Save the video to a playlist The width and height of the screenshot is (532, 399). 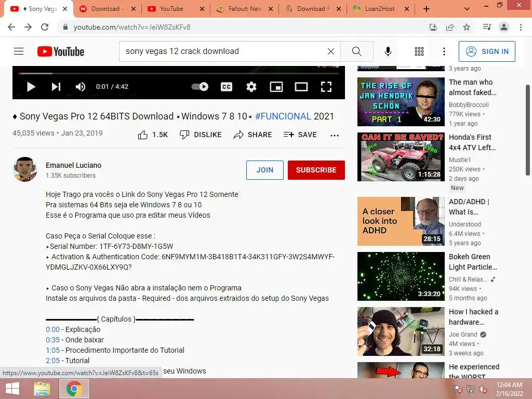pyautogui.click(x=300, y=135)
